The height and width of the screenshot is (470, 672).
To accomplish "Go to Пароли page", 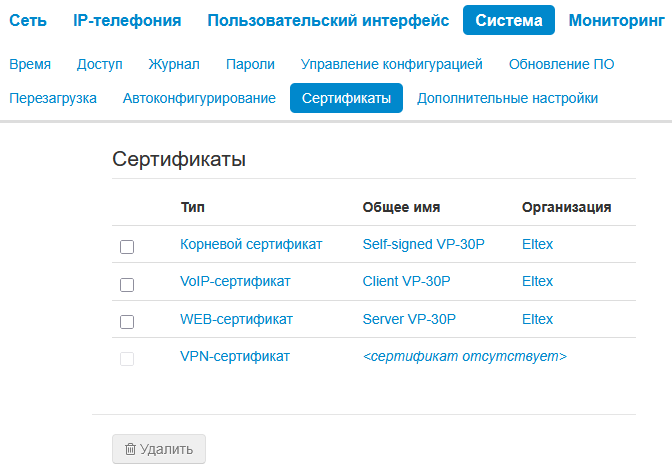I will coord(250,64).
